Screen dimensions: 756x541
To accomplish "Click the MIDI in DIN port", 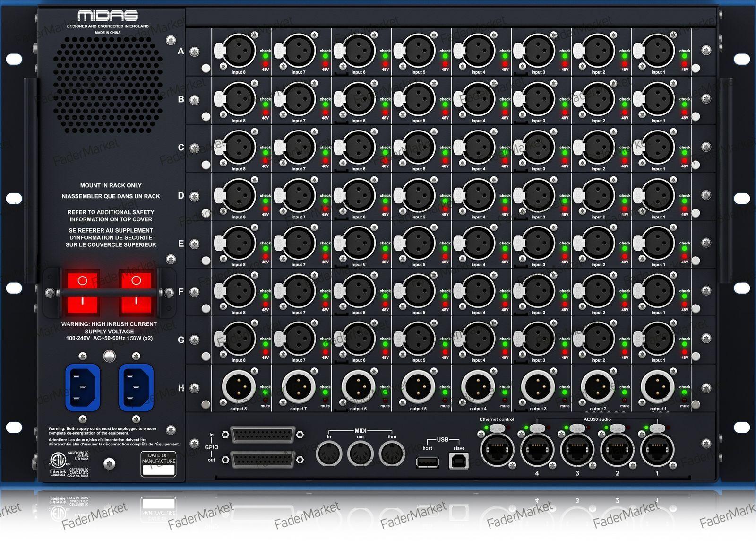I will (x=329, y=454).
